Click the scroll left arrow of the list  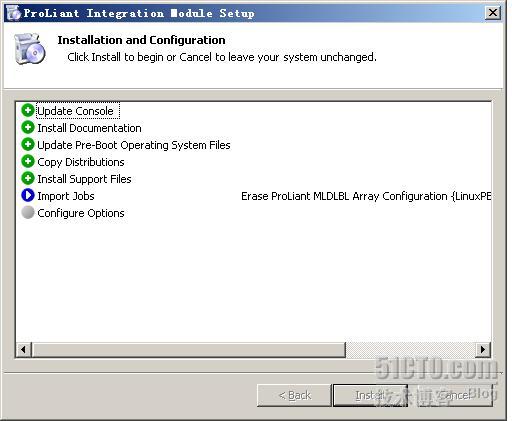23,350
